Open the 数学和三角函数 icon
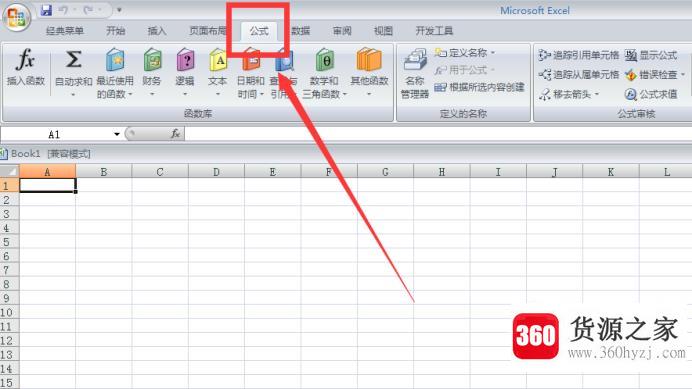Image resolution: width=692 pixels, height=389 pixels. tap(324, 60)
